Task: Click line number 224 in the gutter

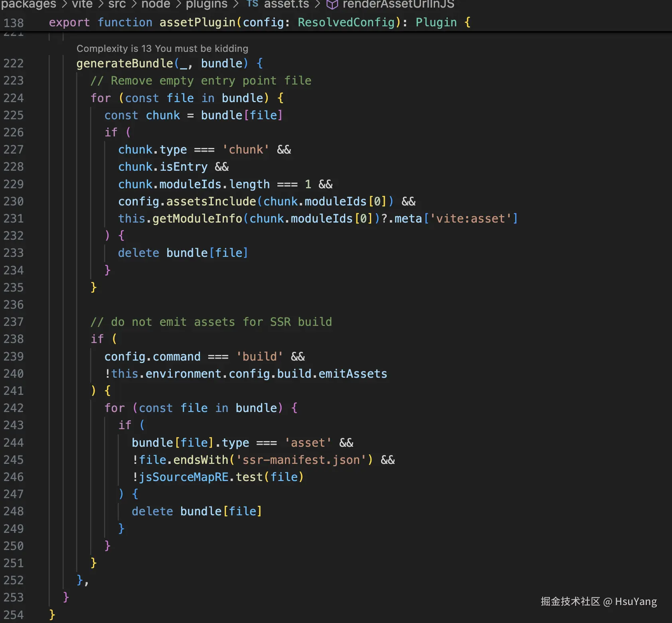Action: [14, 98]
